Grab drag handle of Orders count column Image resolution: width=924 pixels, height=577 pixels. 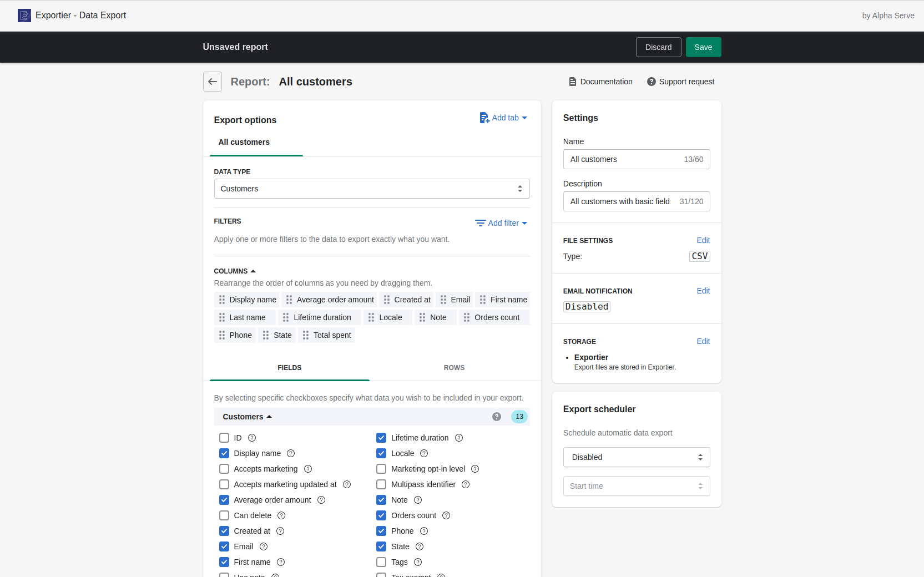pos(467,317)
